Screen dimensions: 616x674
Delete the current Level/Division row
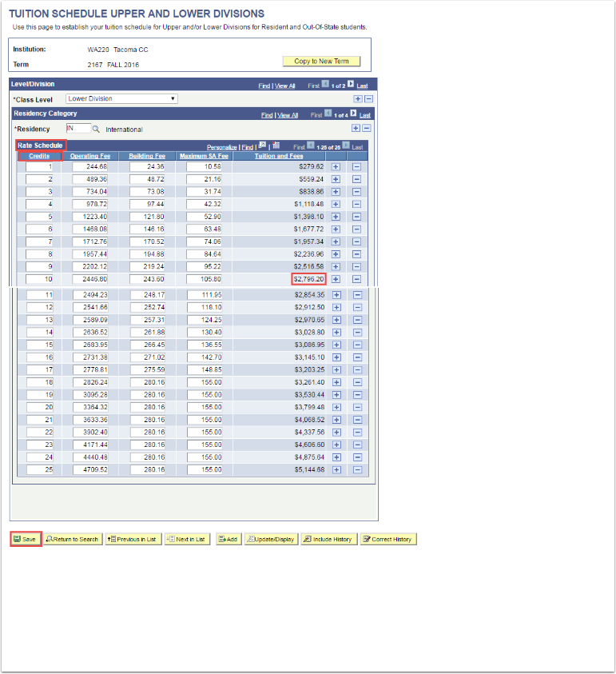(x=368, y=99)
